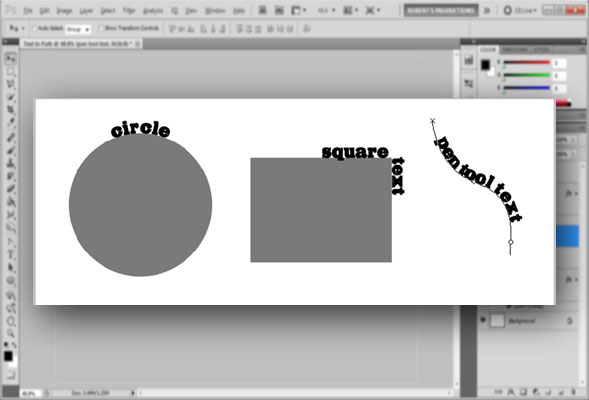The image size is (589, 400).
Task: Click the Clone Stamp tool
Action: pyautogui.click(x=11, y=163)
